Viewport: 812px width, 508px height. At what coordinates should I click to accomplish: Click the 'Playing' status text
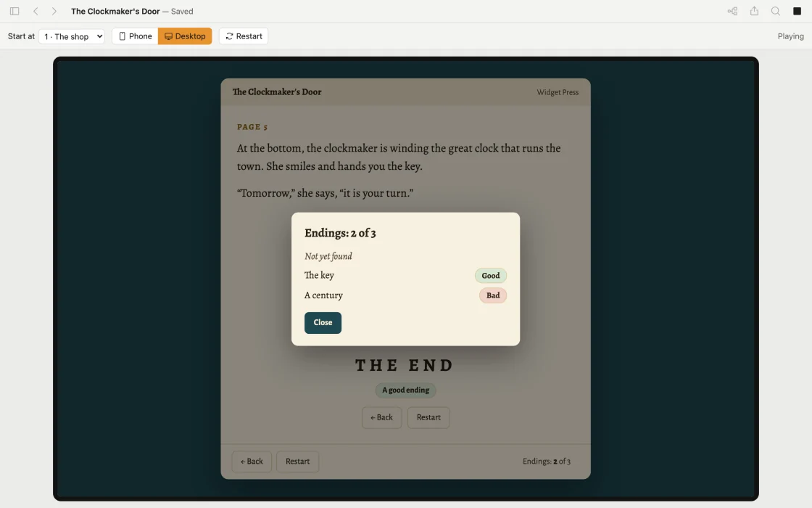790,36
